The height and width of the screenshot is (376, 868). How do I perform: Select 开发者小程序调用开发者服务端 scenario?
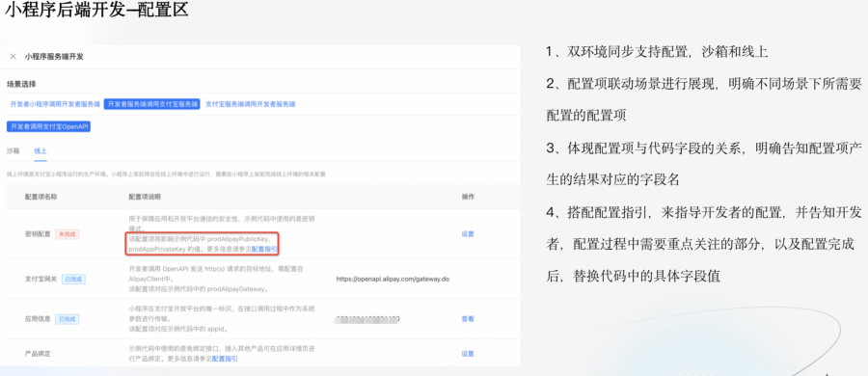point(55,104)
